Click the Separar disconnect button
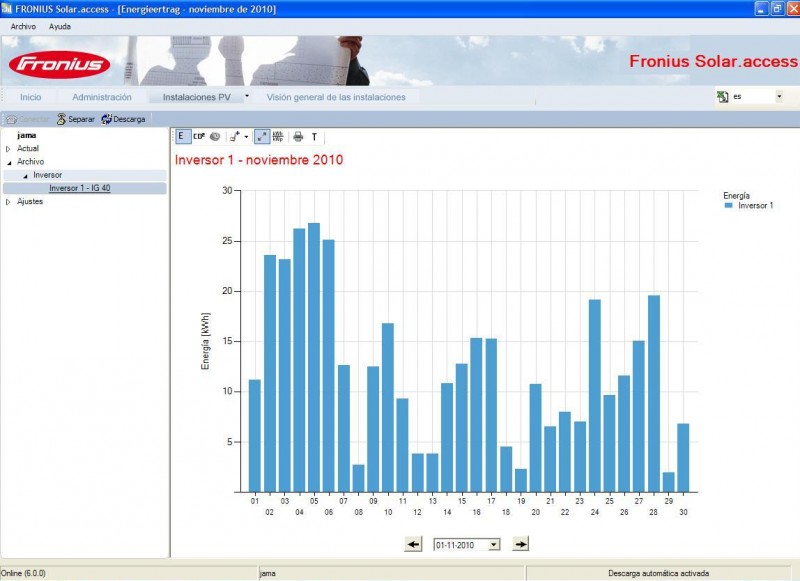The image size is (800, 581). pyautogui.click(x=76, y=119)
